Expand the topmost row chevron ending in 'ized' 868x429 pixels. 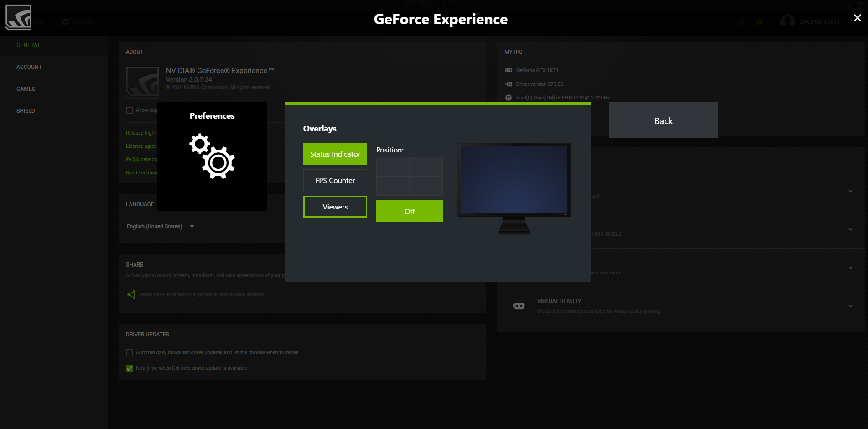tap(851, 191)
